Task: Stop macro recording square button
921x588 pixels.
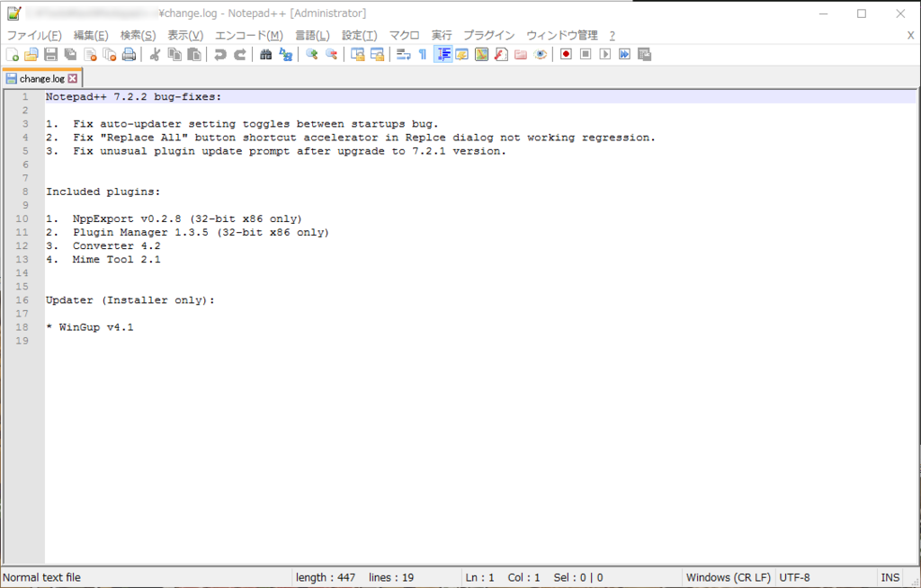Action: pyautogui.click(x=586, y=55)
